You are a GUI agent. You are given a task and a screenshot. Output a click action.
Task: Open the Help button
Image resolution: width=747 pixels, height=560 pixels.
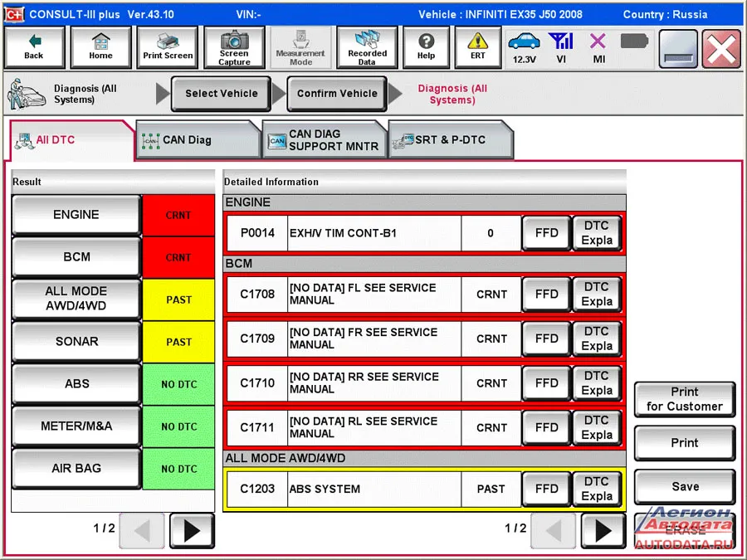(426, 47)
